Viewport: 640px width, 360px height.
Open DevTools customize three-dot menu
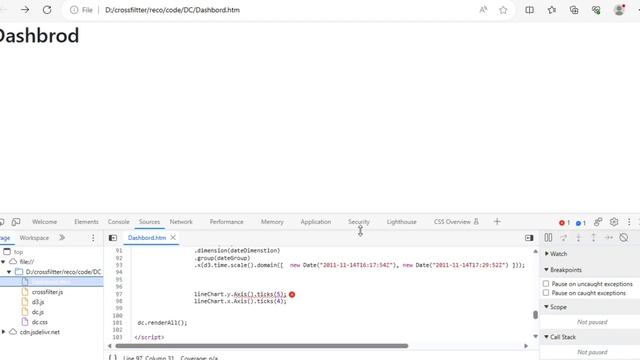pyautogui.click(x=629, y=222)
